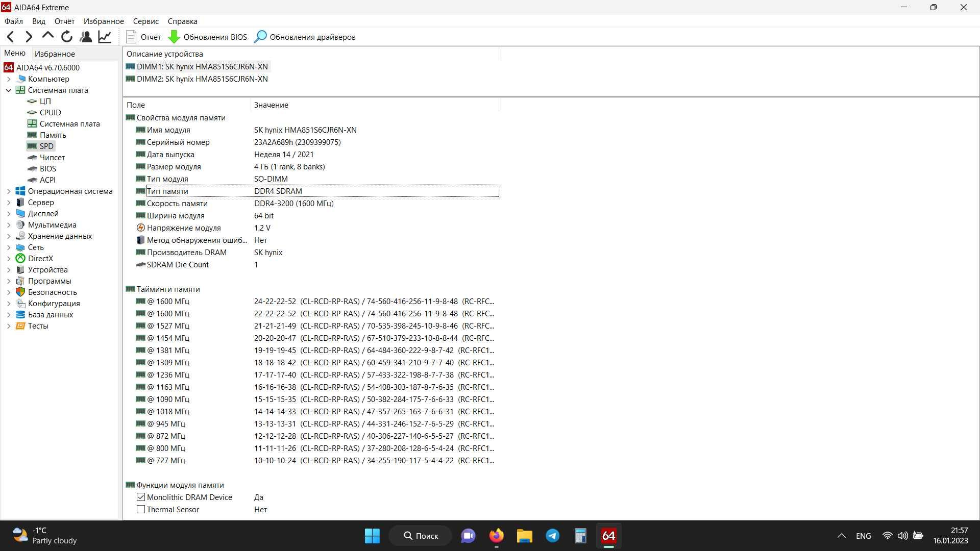The image size is (980, 551).
Task: Switch to the Избранное sidebar tab
Action: tap(55, 54)
